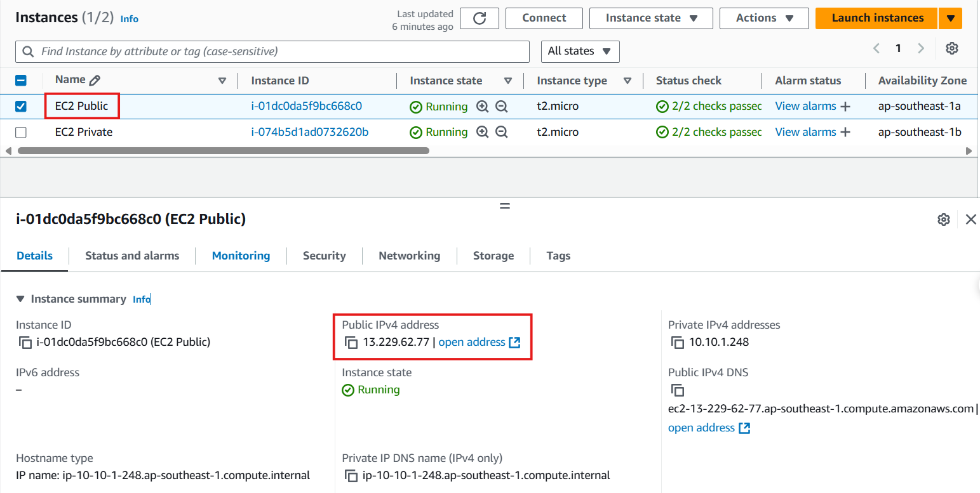The height and width of the screenshot is (493, 980).
Task: Click View alarms for EC2 Public
Action: tap(805, 107)
